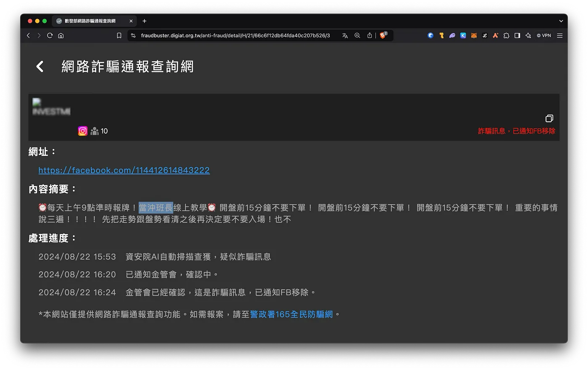Share this page
Screen dimensions: 588x370
tap(370, 36)
